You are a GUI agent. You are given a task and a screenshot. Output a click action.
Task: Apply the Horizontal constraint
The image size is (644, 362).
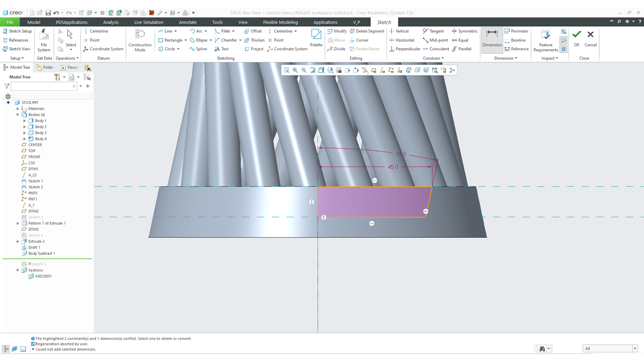(401, 40)
